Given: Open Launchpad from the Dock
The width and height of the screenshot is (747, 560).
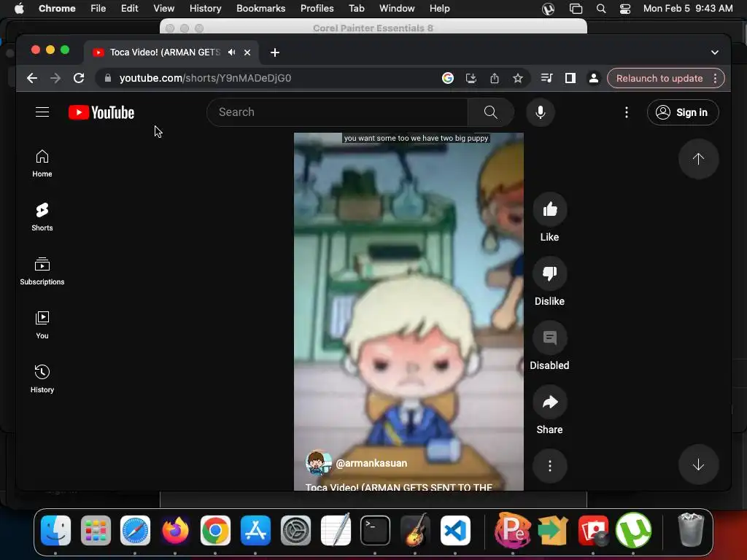Looking at the screenshot, I should click(x=96, y=531).
